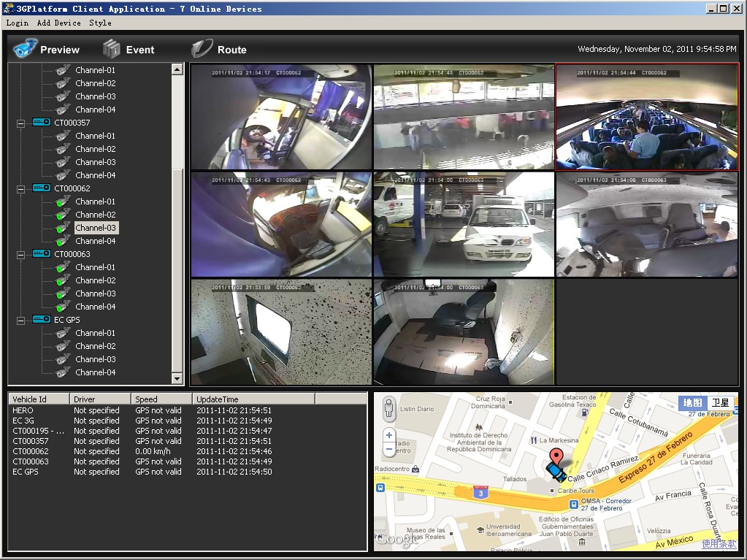Select the red-bordered bus interior video feed
This screenshot has height=560, width=747.
point(647,117)
